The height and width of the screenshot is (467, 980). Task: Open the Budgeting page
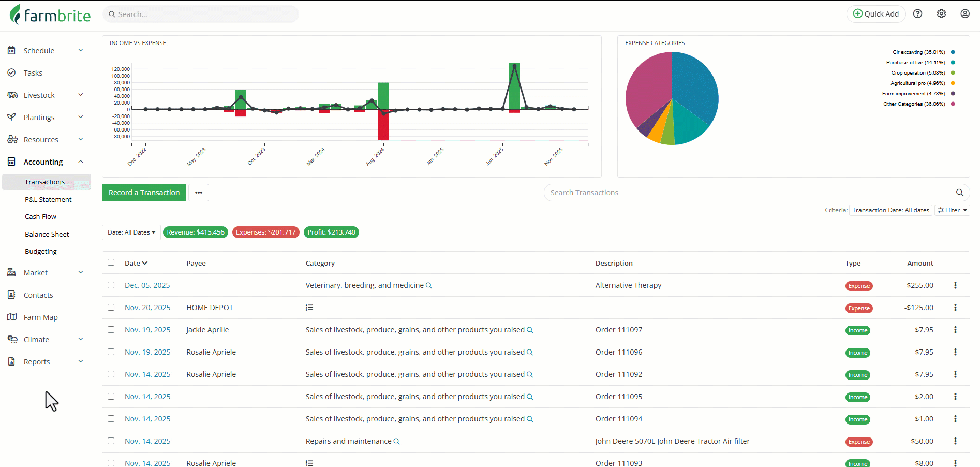tap(41, 251)
